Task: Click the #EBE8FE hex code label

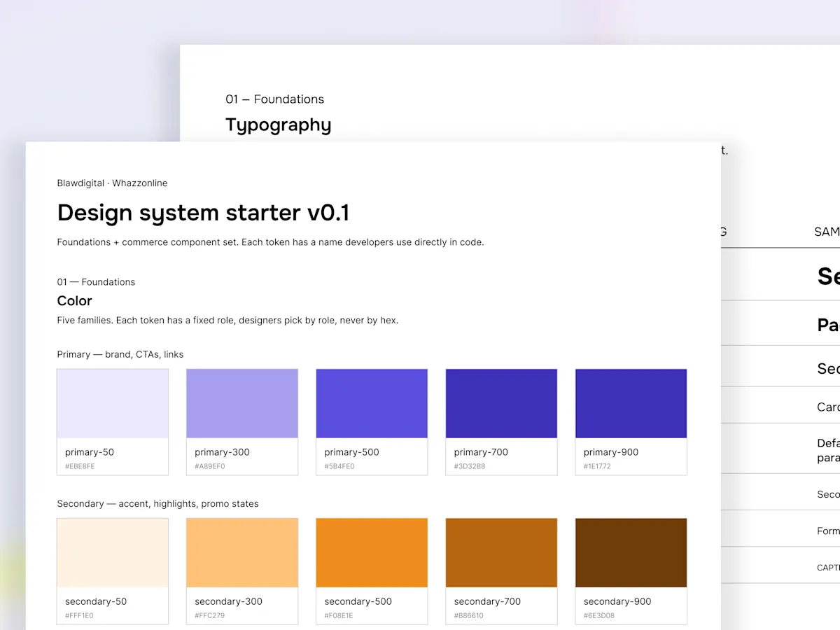Action: tap(80, 466)
